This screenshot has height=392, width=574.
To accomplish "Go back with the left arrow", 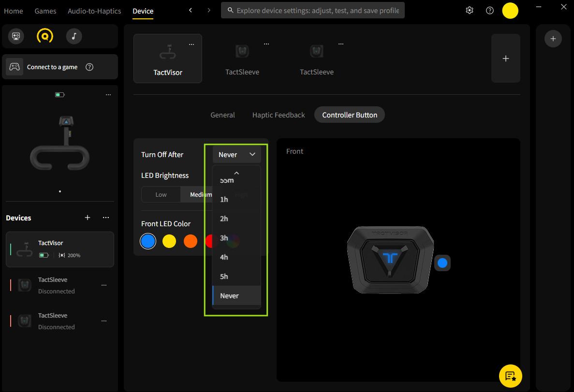I will (x=191, y=10).
